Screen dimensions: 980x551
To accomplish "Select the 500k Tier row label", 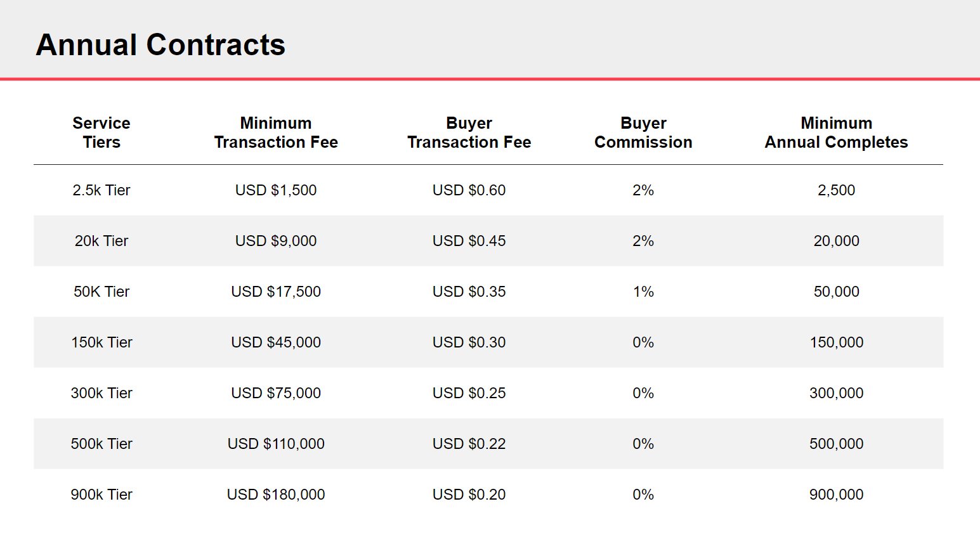I will 101,444.
